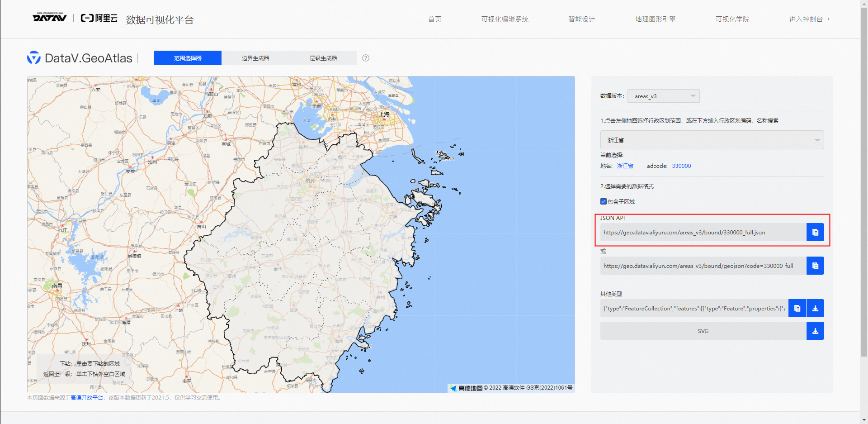Image resolution: width=868 pixels, height=424 pixels.
Task: Switch to the 层级生成器 tab
Action: (323, 58)
